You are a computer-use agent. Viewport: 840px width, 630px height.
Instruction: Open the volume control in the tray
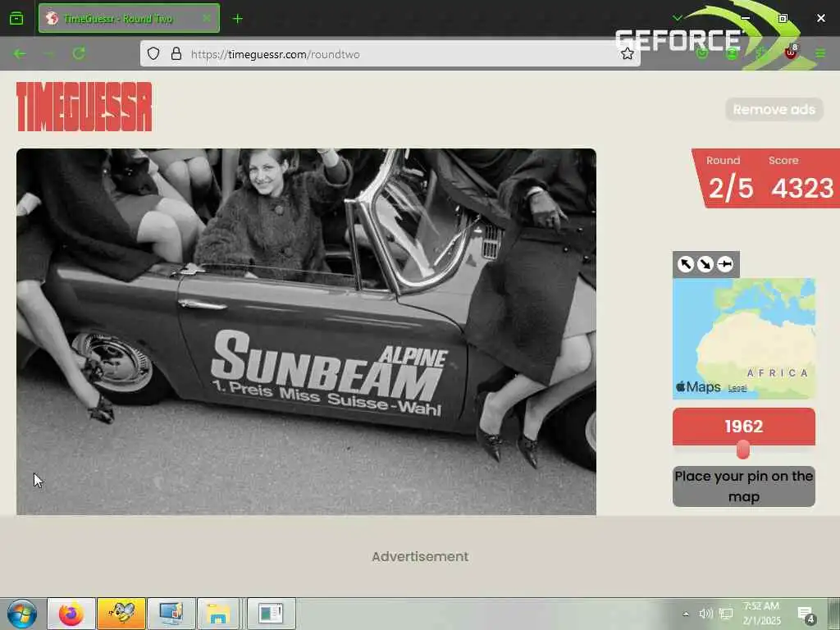[705, 614]
